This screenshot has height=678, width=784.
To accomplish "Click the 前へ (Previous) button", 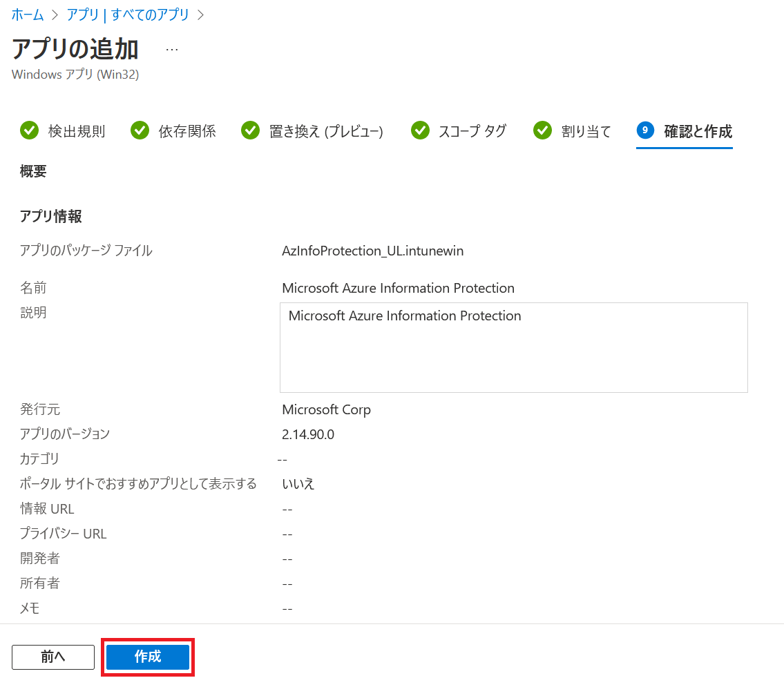I will coord(53,657).
